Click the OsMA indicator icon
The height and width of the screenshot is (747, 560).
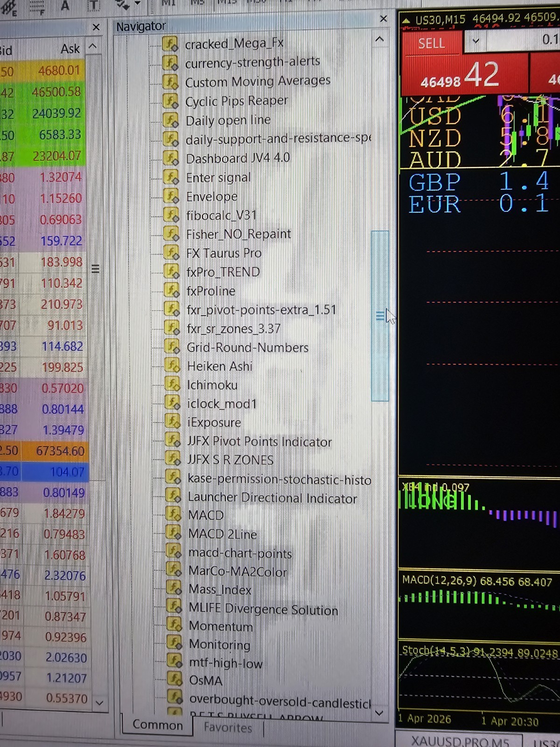(x=175, y=680)
